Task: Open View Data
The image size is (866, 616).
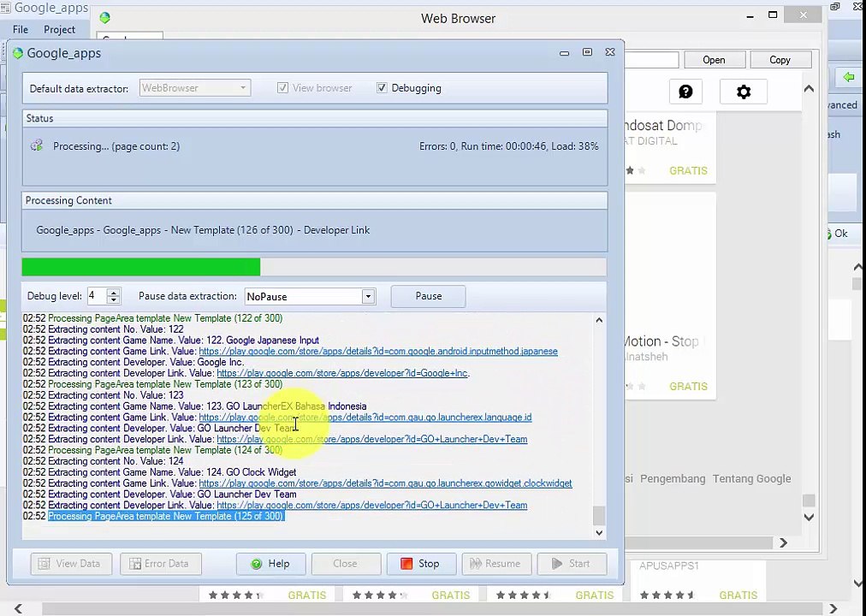Action: tap(71, 564)
